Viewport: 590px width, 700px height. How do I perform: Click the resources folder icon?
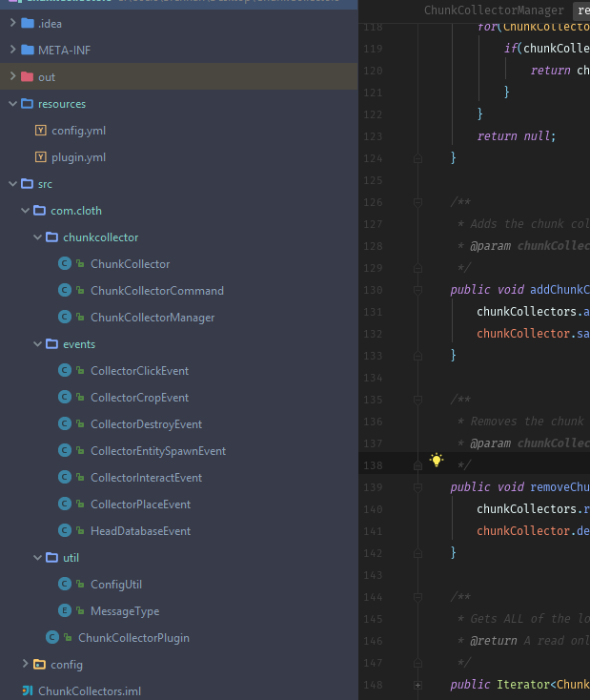(28, 104)
